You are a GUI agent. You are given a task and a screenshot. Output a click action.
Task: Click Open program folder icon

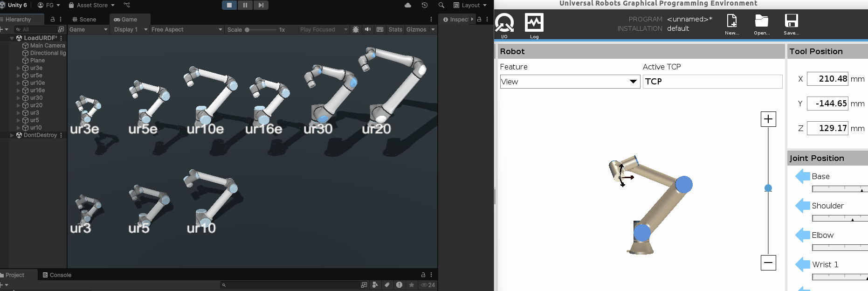tap(762, 24)
